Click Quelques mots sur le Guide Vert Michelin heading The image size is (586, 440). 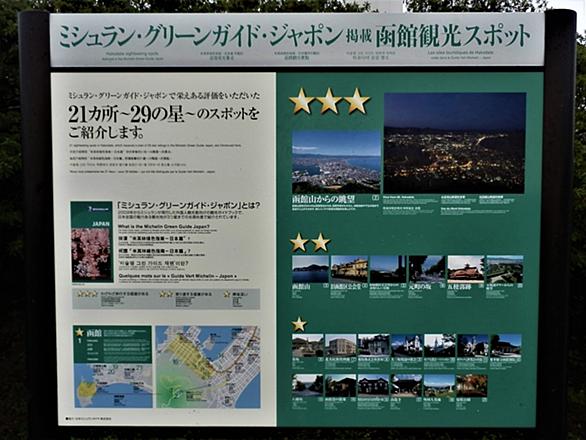pos(177,276)
